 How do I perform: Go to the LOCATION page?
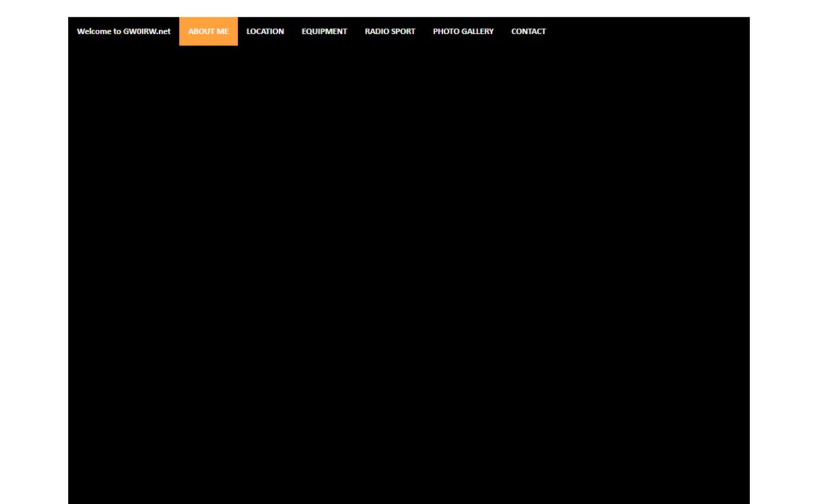(265, 31)
